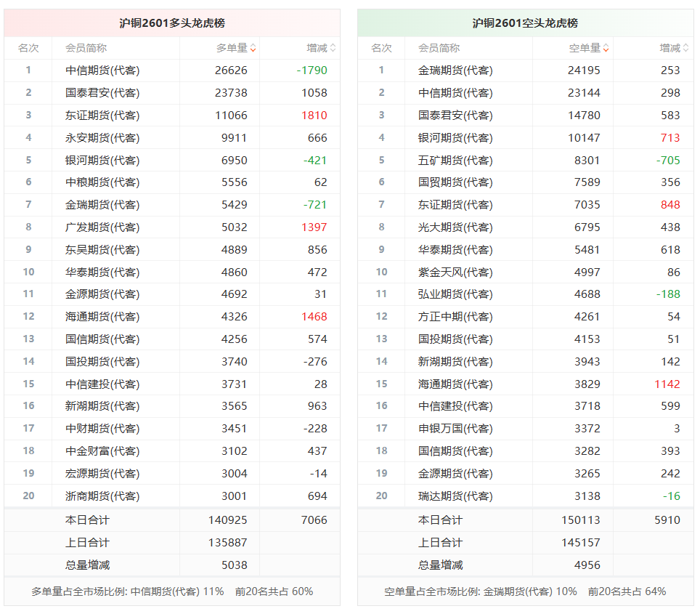Click short 上日合计 value 145157
This screenshot has height=614, width=700.
point(581,543)
